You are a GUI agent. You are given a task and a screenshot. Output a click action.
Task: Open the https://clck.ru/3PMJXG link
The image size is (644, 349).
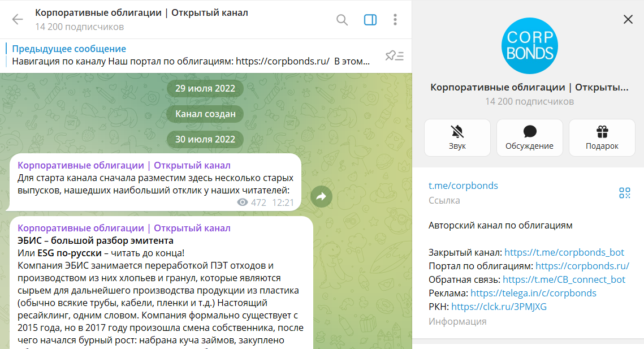(x=499, y=306)
